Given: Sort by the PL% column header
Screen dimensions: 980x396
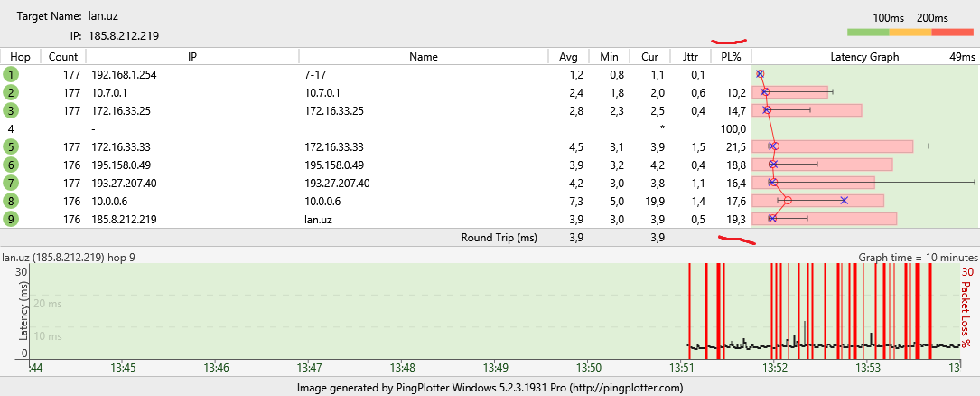Looking at the screenshot, I should [x=732, y=57].
